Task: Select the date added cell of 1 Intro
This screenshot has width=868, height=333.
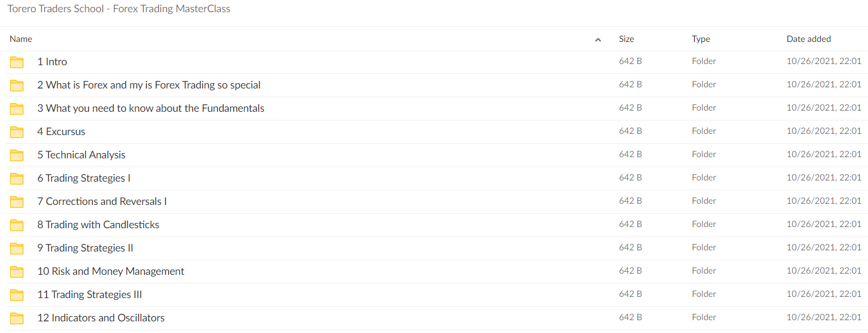Action: tap(824, 61)
